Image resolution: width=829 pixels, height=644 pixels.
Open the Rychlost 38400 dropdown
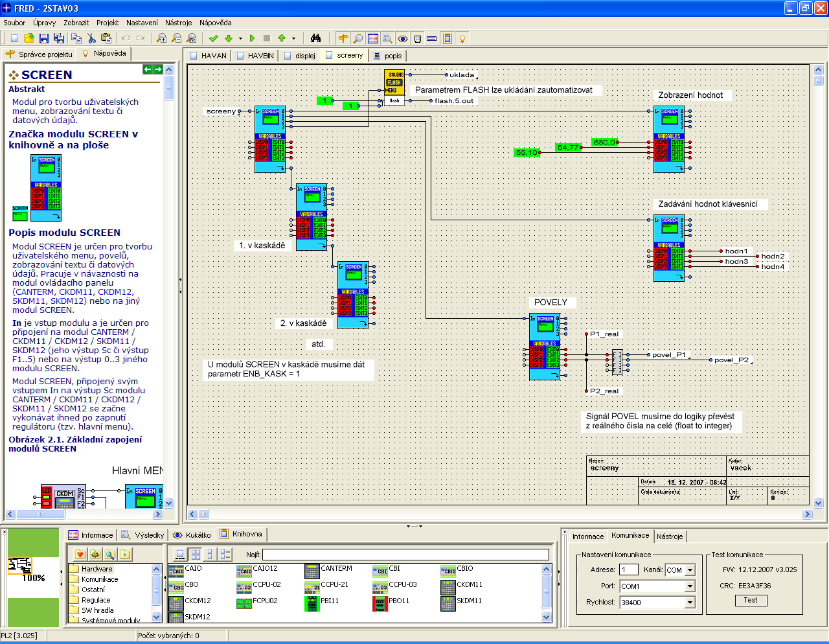[690, 603]
